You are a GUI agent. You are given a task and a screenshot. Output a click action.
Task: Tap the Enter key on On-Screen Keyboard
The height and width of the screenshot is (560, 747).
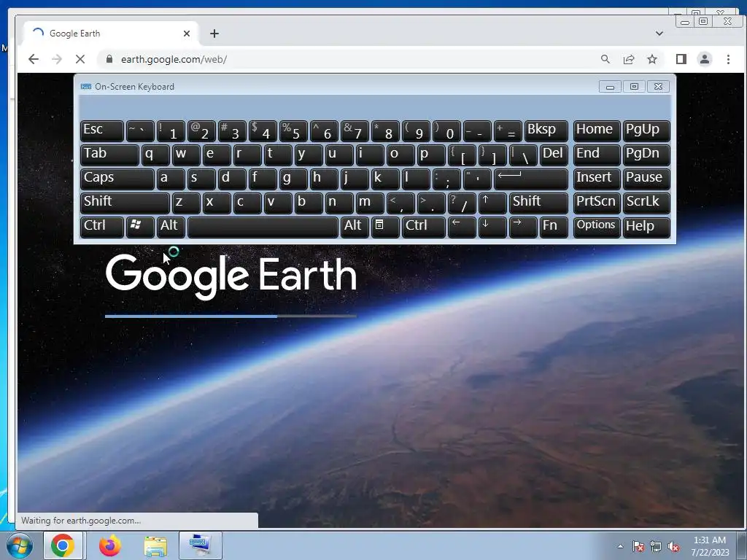pyautogui.click(x=531, y=179)
